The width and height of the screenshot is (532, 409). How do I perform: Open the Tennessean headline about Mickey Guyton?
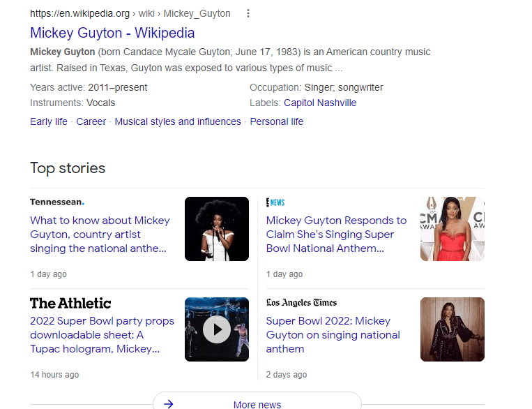click(100, 235)
